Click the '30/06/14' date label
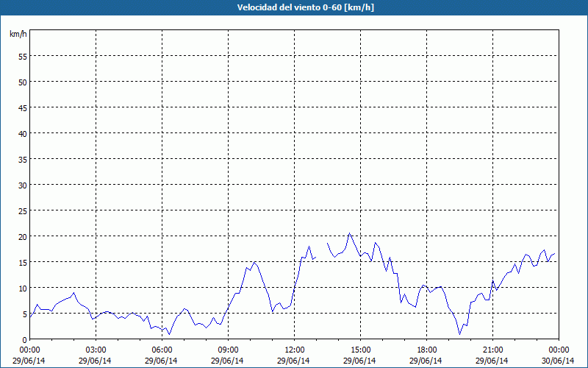This screenshot has height=368, width=588. 558,361
